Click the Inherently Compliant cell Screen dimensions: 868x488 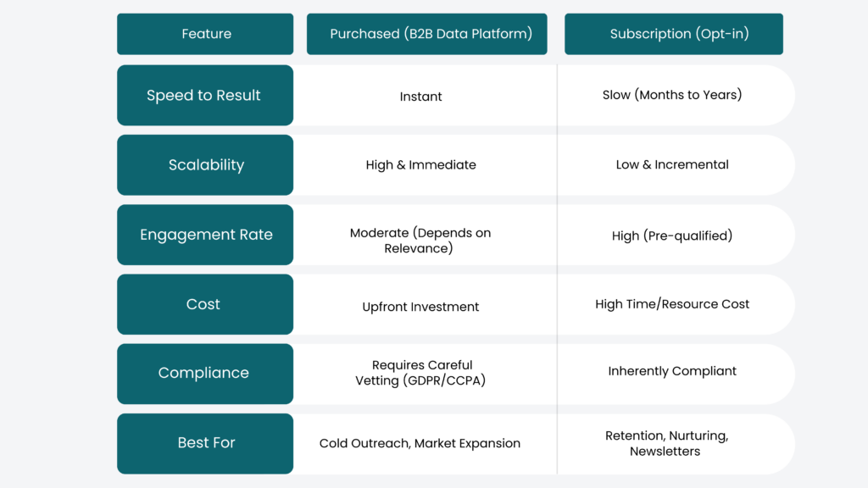coord(672,371)
